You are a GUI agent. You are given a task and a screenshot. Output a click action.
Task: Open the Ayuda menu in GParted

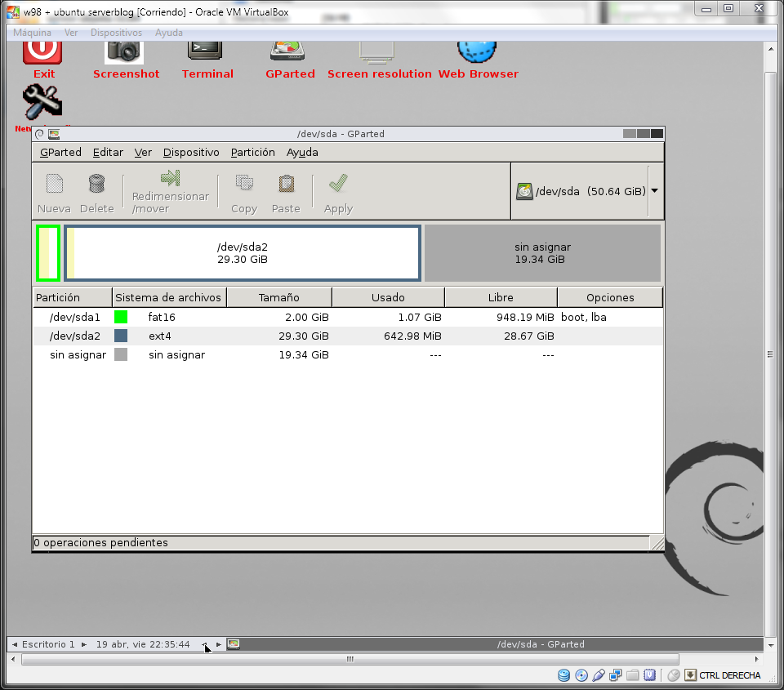[x=302, y=152]
